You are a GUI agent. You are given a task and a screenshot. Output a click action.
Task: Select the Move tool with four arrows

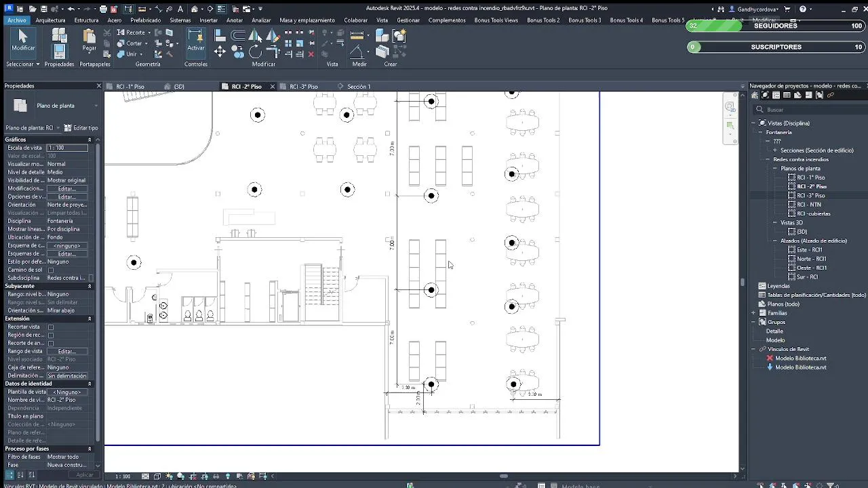click(x=220, y=52)
